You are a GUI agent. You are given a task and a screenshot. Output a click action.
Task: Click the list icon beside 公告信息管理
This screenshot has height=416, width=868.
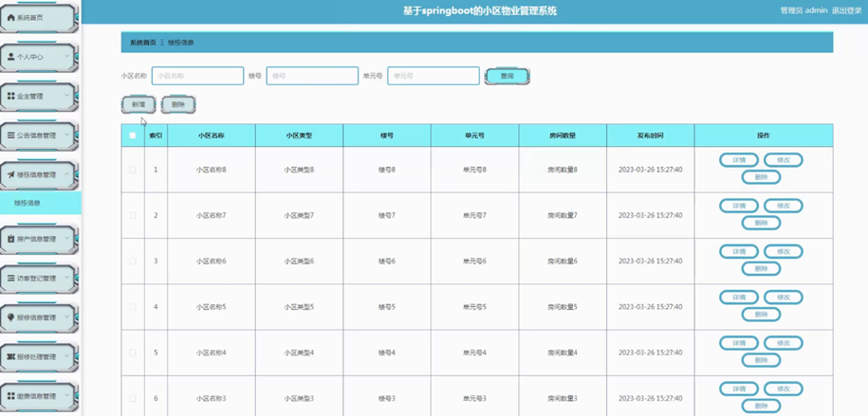11,135
